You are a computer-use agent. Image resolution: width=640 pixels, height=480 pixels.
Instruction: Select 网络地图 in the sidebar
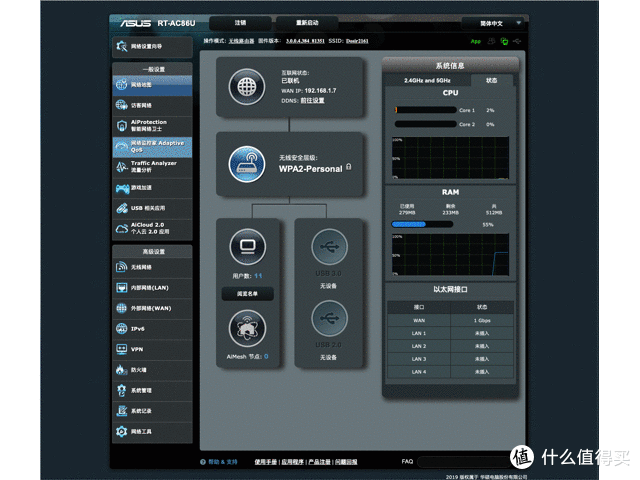tap(152, 85)
